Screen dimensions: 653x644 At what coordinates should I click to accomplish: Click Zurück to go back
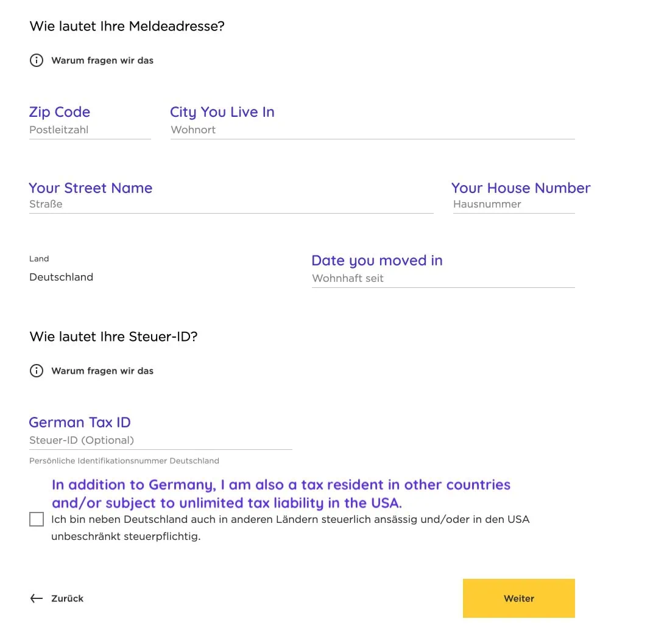coord(67,598)
